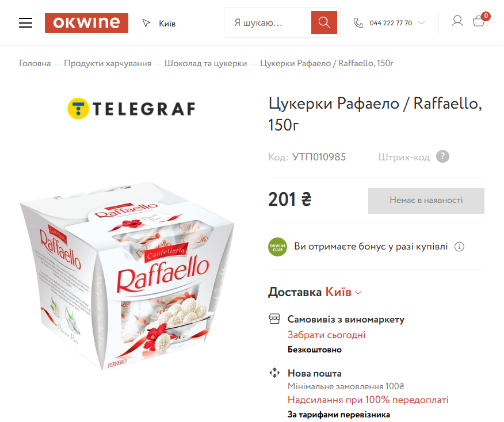Open the shopping cart basket
Screen dimensions: 504x422
pyautogui.click(x=479, y=21)
